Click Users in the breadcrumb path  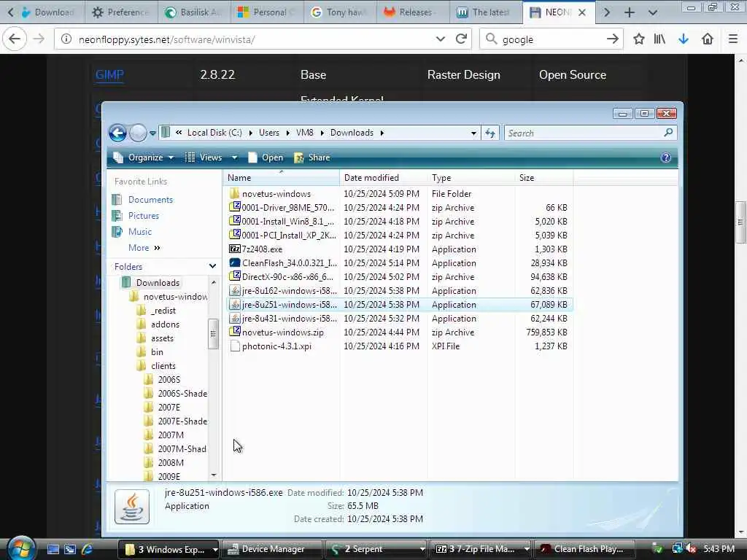[x=269, y=133]
